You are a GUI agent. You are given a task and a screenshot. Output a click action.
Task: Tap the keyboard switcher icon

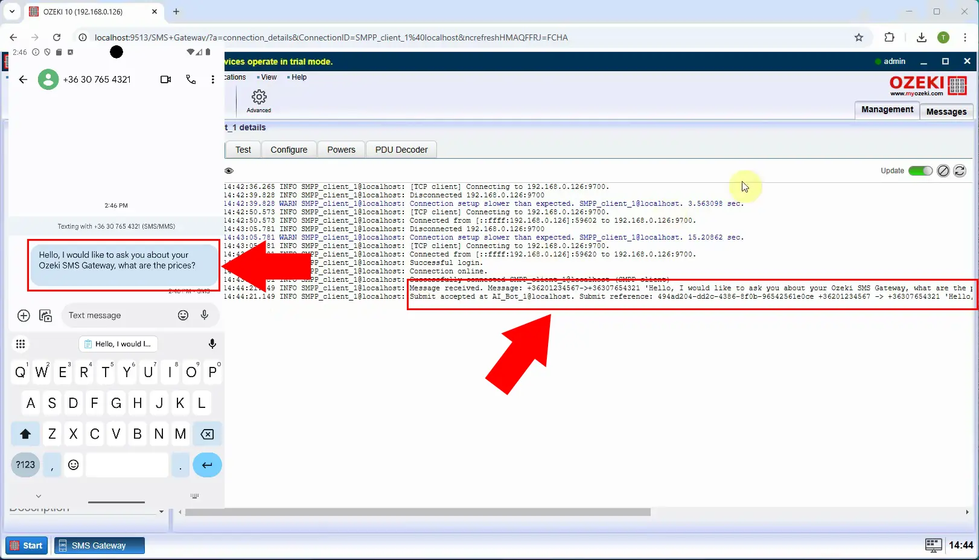pyautogui.click(x=194, y=496)
